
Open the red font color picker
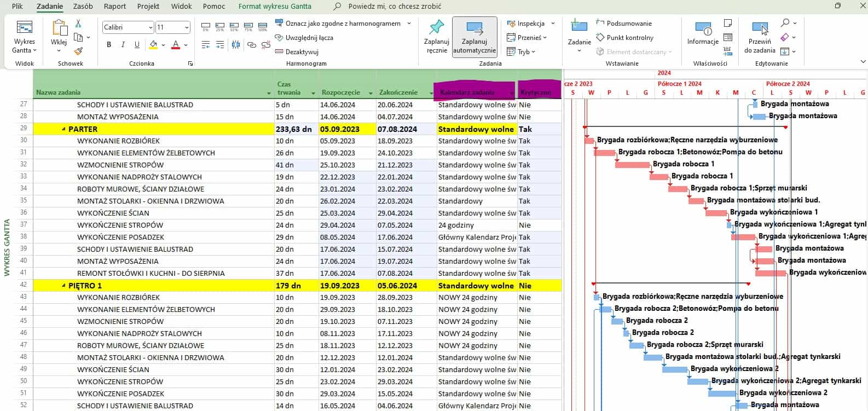click(x=186, y=45)
